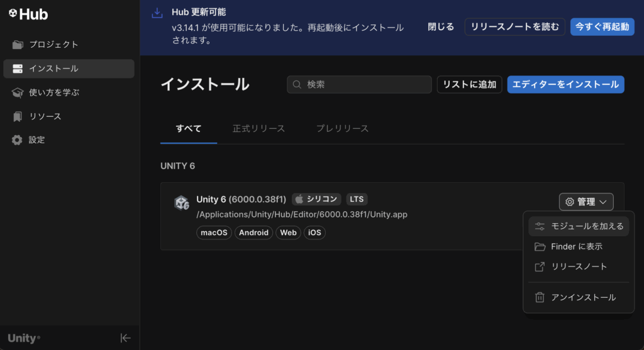Click the magnifier icon in search box
644x350 pixels.
pyautogui.click(x=297, y=85)
